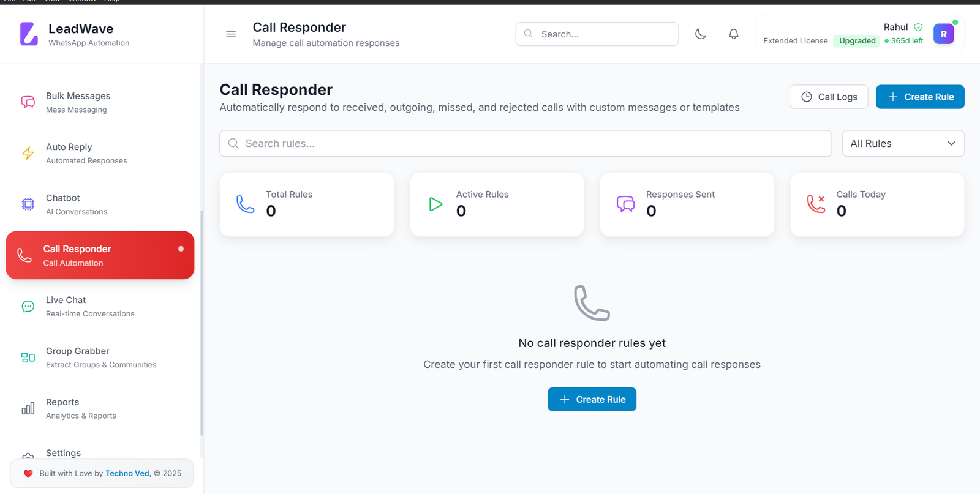
Task: Click the center Create Rule button
Action: 592,399
